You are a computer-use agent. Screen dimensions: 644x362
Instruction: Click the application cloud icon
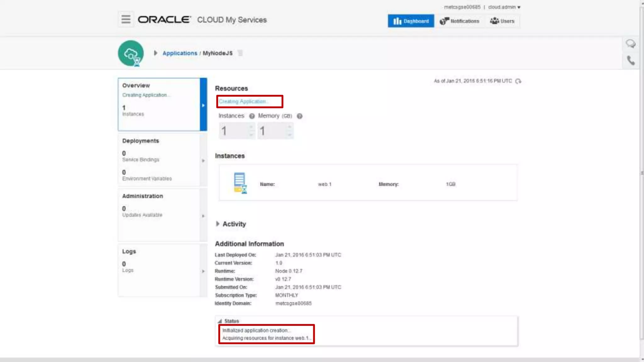131,53
